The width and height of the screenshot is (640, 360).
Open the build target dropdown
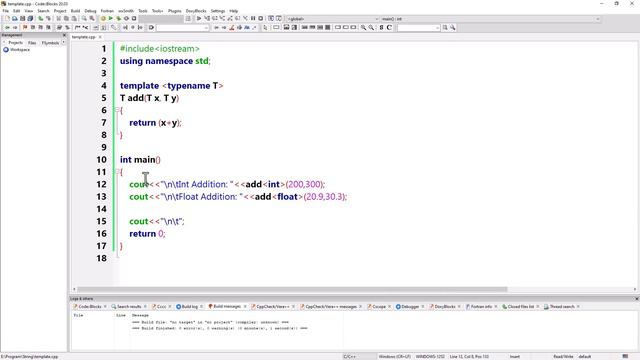(x=161, y=19)
